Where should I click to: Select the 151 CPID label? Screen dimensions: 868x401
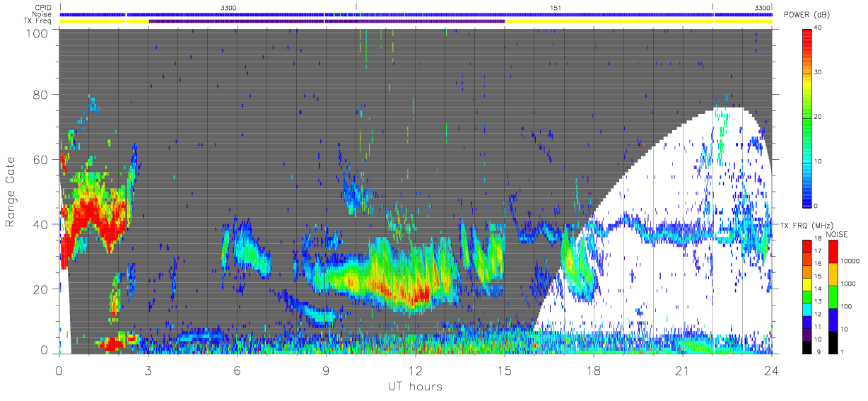tap(556, 7)
